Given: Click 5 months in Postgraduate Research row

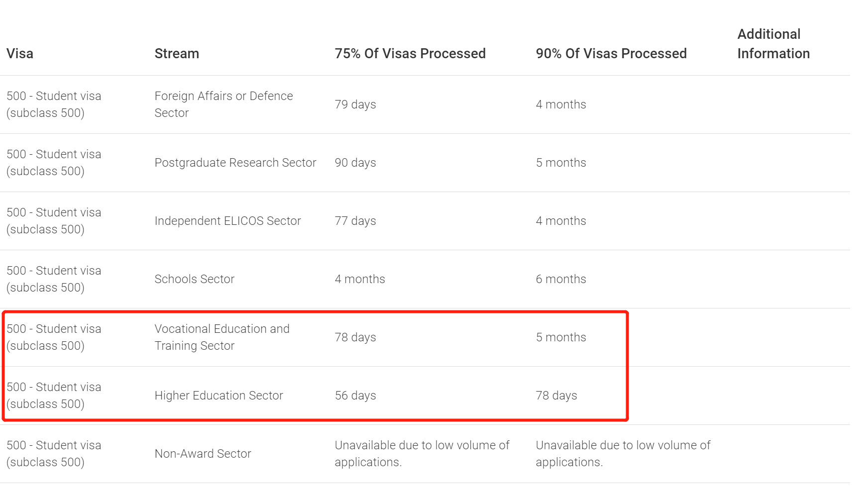Looking at the screenshot, I should [x=561, y=163].
